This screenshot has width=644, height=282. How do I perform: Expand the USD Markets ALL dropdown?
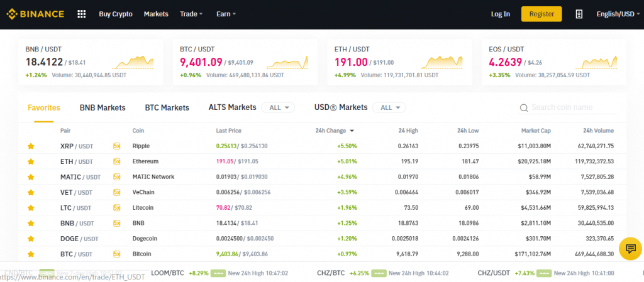tap(389, 107)
